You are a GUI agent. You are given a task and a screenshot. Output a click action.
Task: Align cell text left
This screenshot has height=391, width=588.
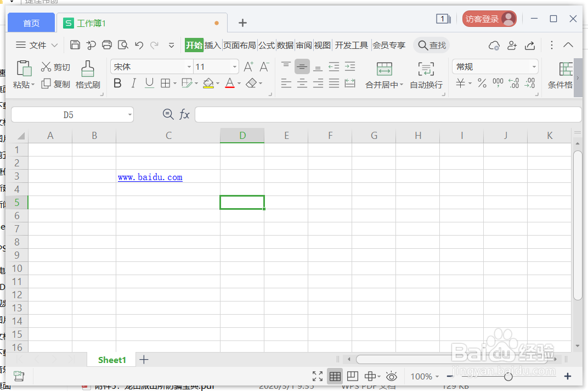click(x=286, y=83)
